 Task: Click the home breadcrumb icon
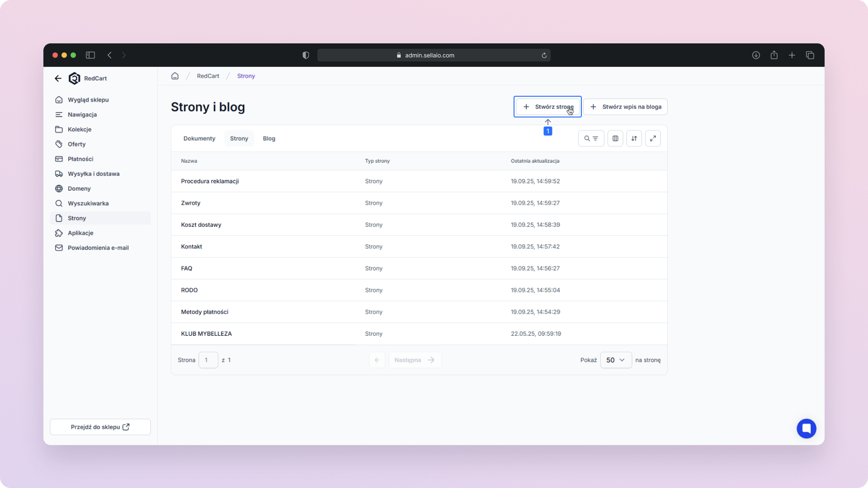175,76
